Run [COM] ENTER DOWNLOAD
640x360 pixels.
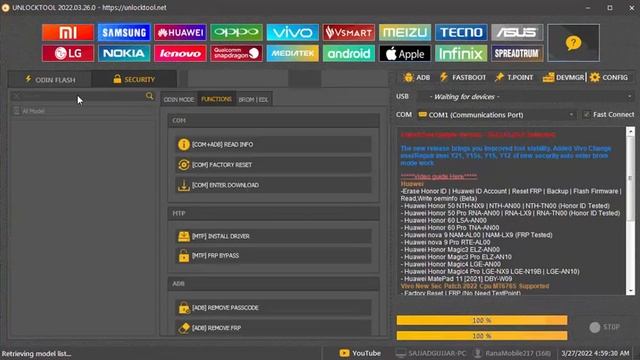[273, 185]
